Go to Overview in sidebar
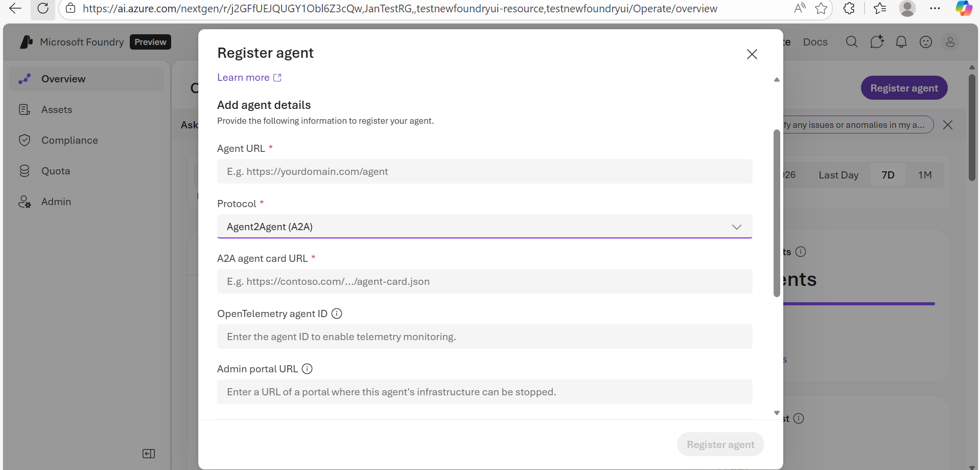This screenshot has height=470, width=980. pyautogui.click(x=87, y=79)
